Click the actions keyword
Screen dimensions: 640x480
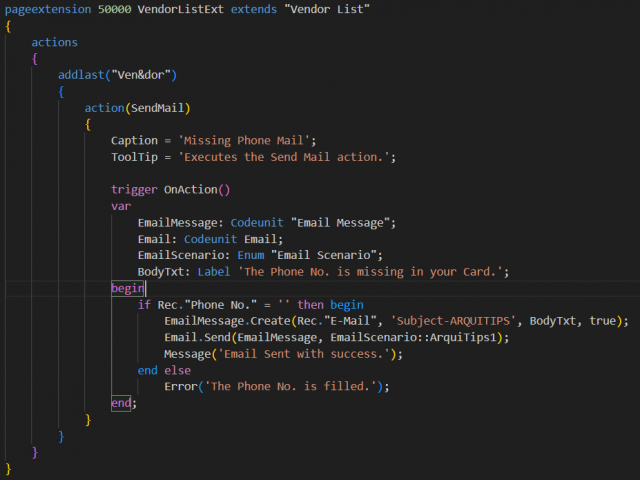click(54, 42)
